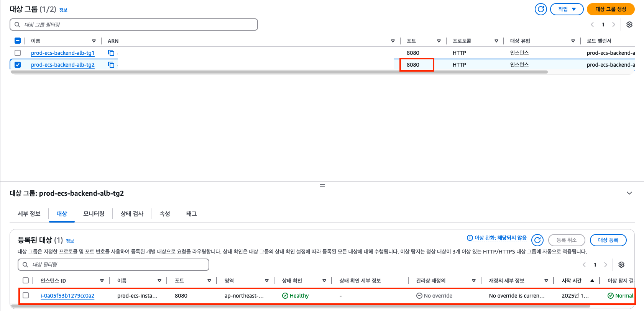Click the Healthy status check icon

(x=285, y=296)
